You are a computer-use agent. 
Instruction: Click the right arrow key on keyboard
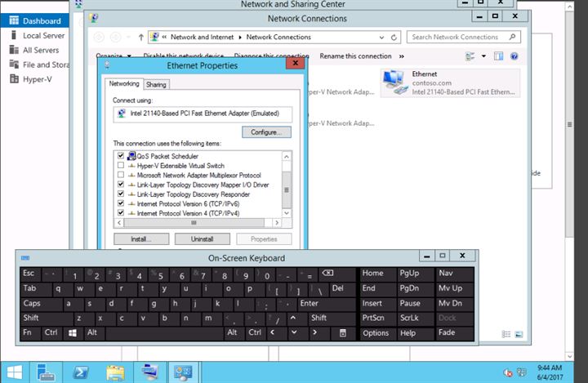tap(314, 332)
